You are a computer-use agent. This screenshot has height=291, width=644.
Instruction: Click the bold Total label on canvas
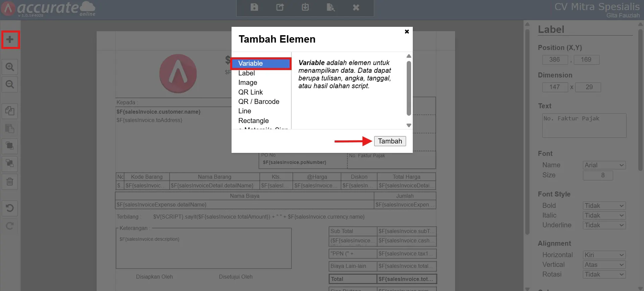tap(353, 279)
